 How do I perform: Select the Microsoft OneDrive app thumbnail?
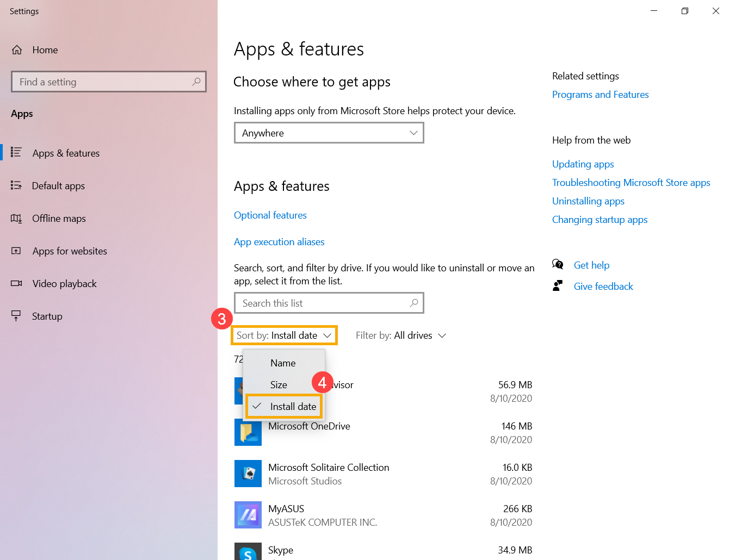coord(248,432)
